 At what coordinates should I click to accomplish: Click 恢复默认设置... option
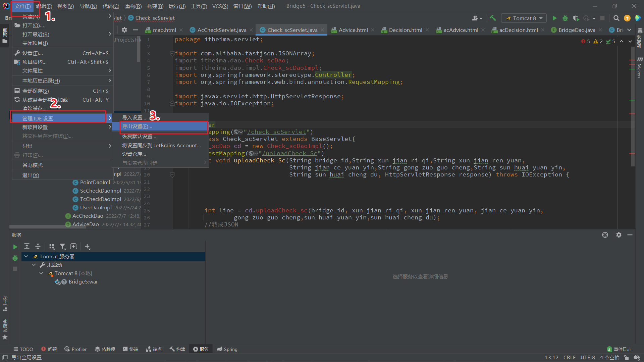point(161,136)
